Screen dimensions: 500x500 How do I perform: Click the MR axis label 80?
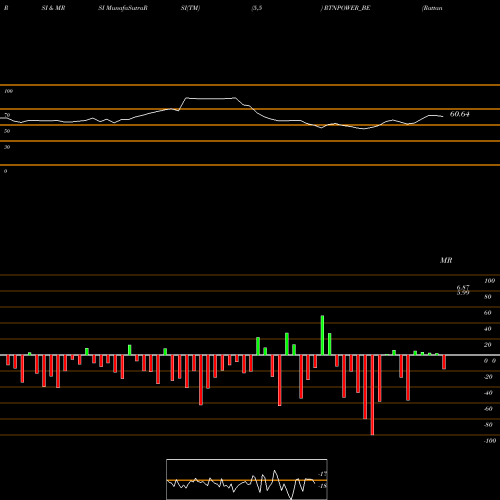[x=488, y=297]
